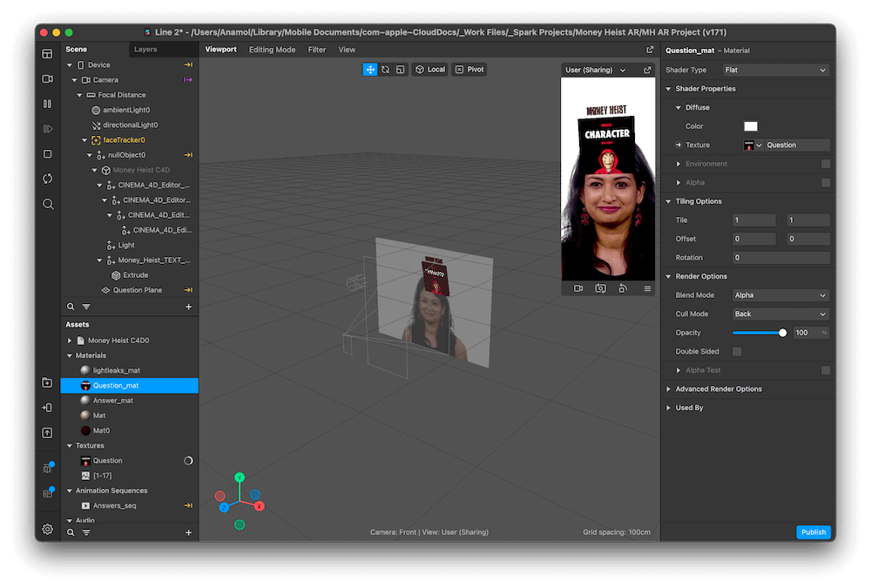Select Answer_mat in the Materials list

tap(113, 401)
